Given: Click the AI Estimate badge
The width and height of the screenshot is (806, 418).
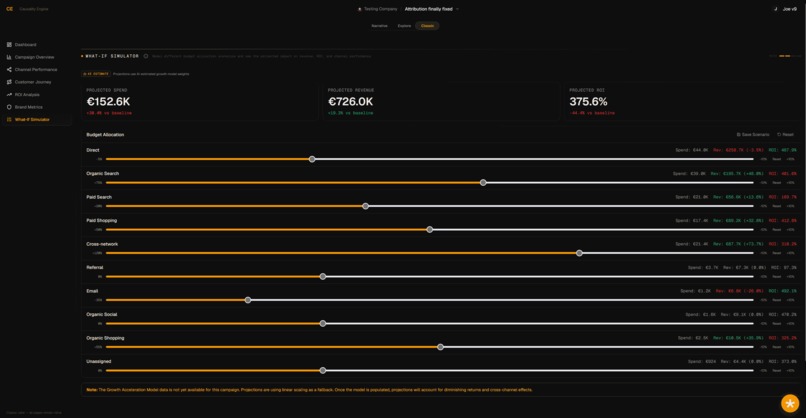Looking at the screenshot, I should [x=96, y=74].
